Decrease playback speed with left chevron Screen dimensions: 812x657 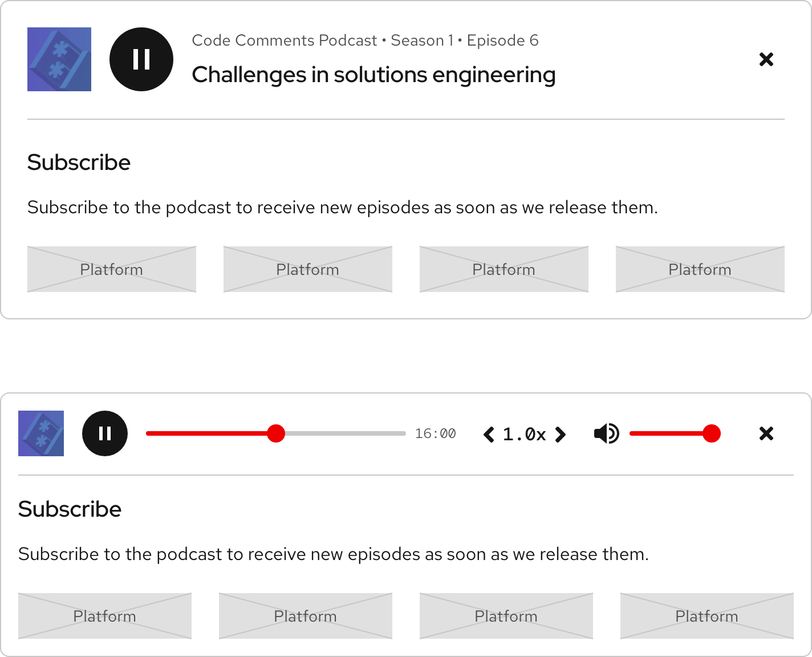tap(489, 434)
